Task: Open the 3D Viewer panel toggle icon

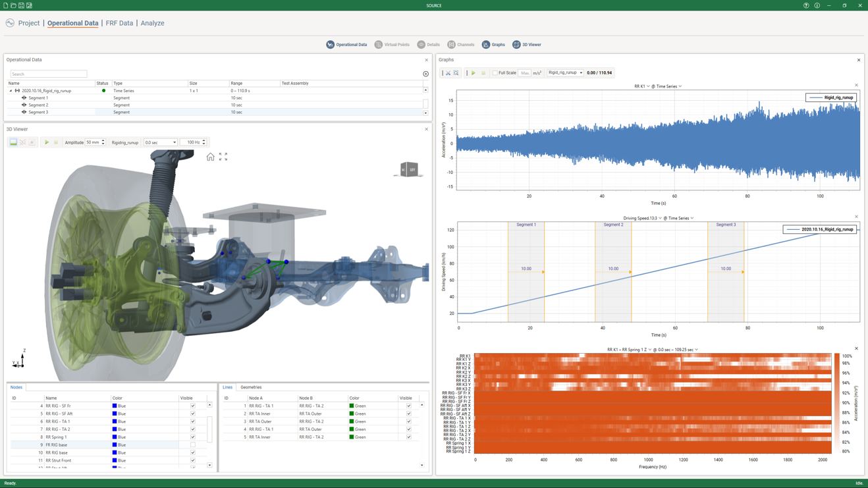Action: (516, 45)
